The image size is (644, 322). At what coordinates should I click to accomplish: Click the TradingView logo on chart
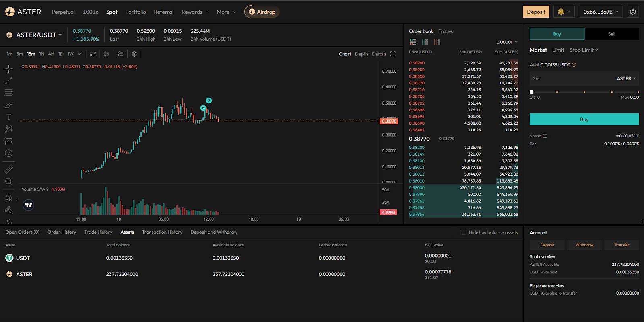tap(28, 205)
